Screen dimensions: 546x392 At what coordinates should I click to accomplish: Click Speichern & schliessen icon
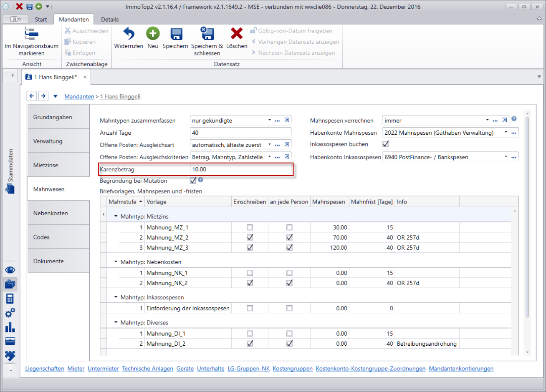click(207, 34)
